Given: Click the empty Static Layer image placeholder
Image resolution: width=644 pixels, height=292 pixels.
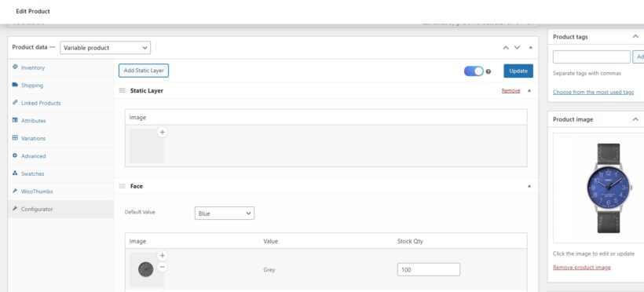Looking at the screenshot, I should pyautogui.click(x=147, y=146).
